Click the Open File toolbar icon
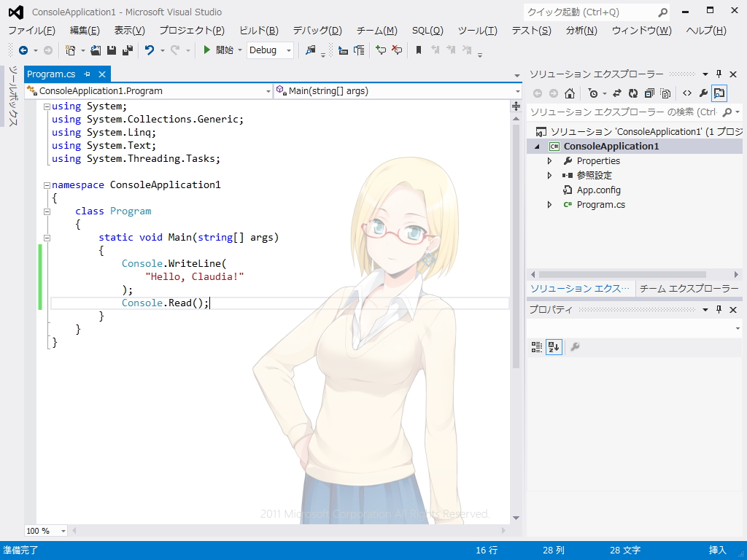 tap(96, 50)
